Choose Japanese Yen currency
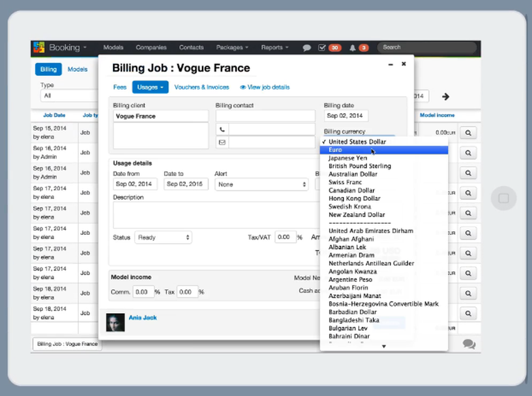Viewport: 532px width, 396px height. point(384,158)
